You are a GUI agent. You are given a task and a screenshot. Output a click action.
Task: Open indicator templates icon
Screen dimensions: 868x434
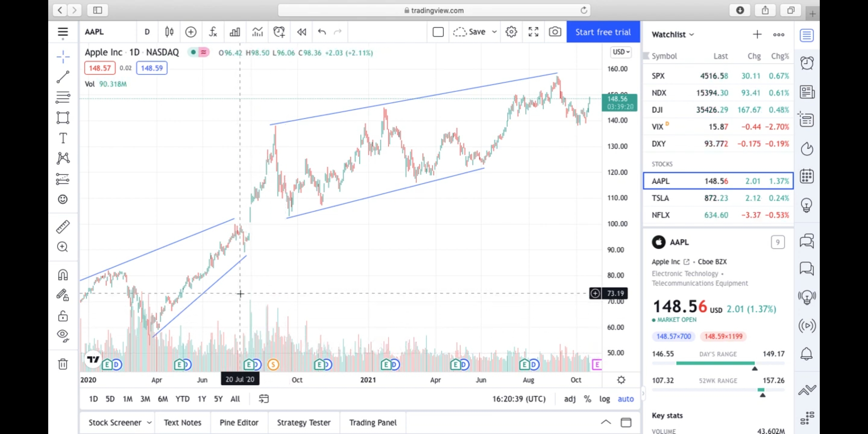257,32
